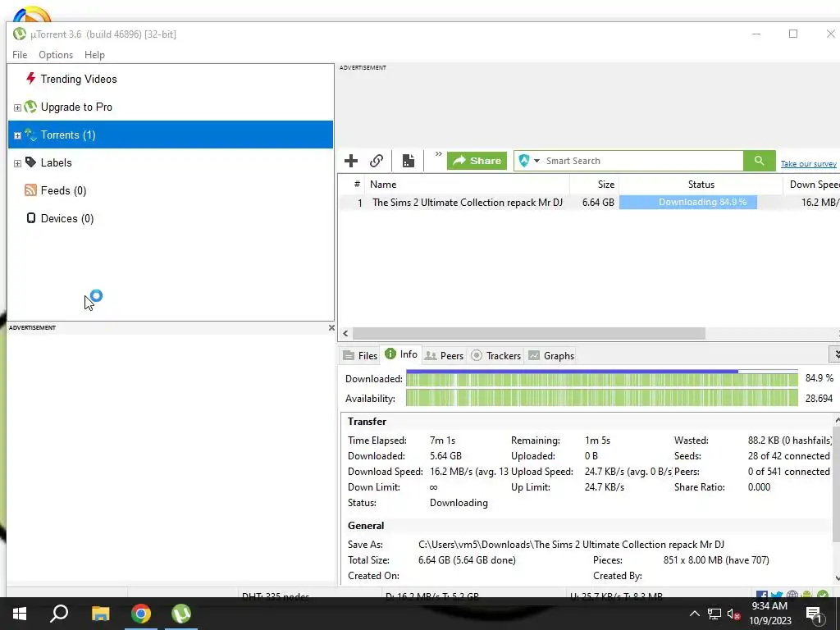The width and height of the screenshot is (840, 630).
Task: Sort by the Name column header
Action: [x=467, y=185]
